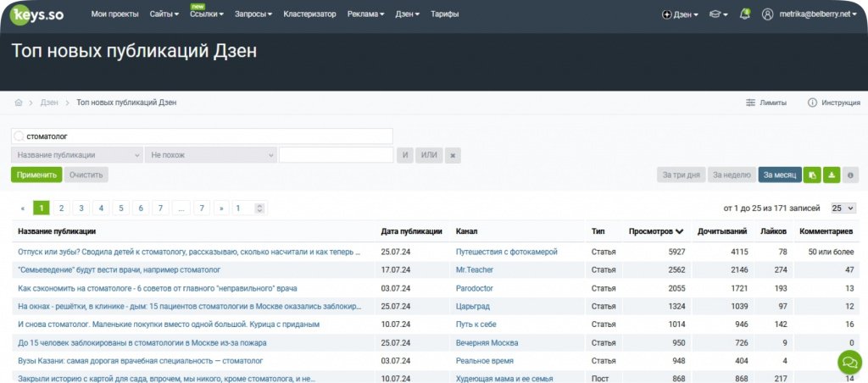Viewport: 868px width, 383px height.
Task: Open the green chat support bubble
Action: 849,363
